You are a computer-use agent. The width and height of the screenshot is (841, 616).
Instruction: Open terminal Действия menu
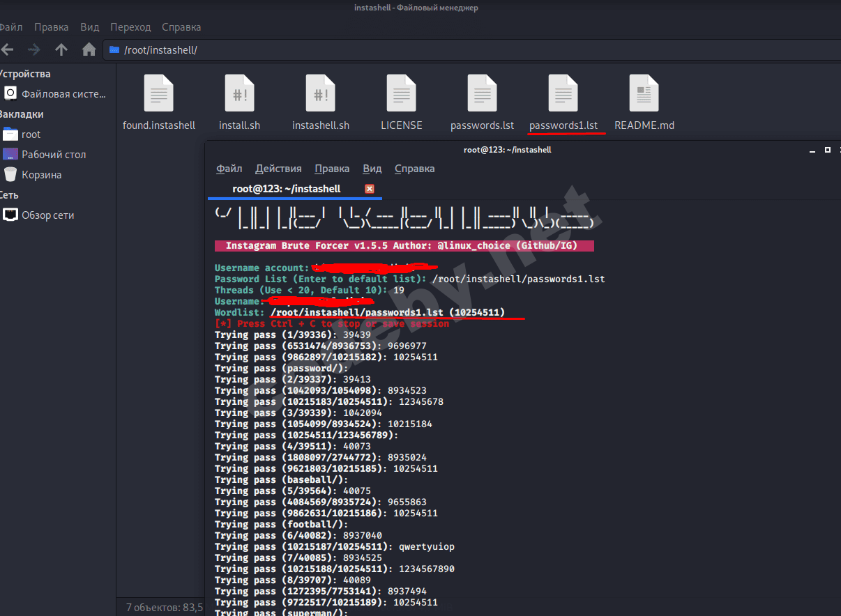coord(278,169)
